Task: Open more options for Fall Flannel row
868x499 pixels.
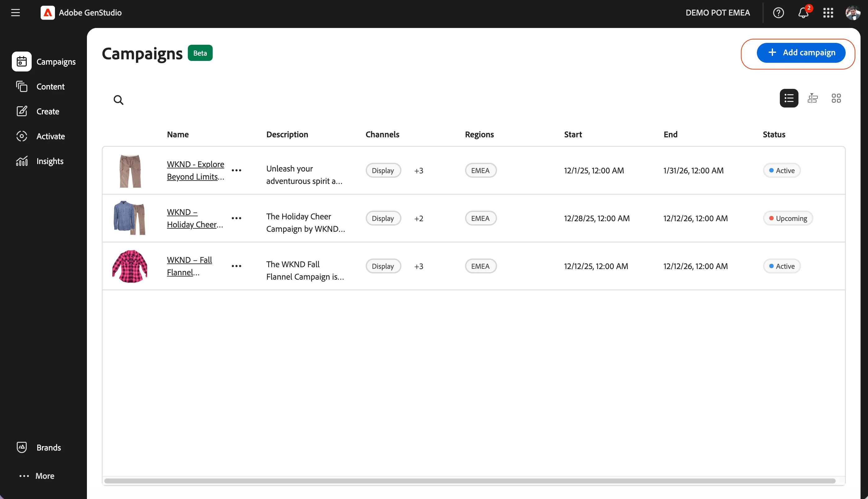Action: coord(236,266)
